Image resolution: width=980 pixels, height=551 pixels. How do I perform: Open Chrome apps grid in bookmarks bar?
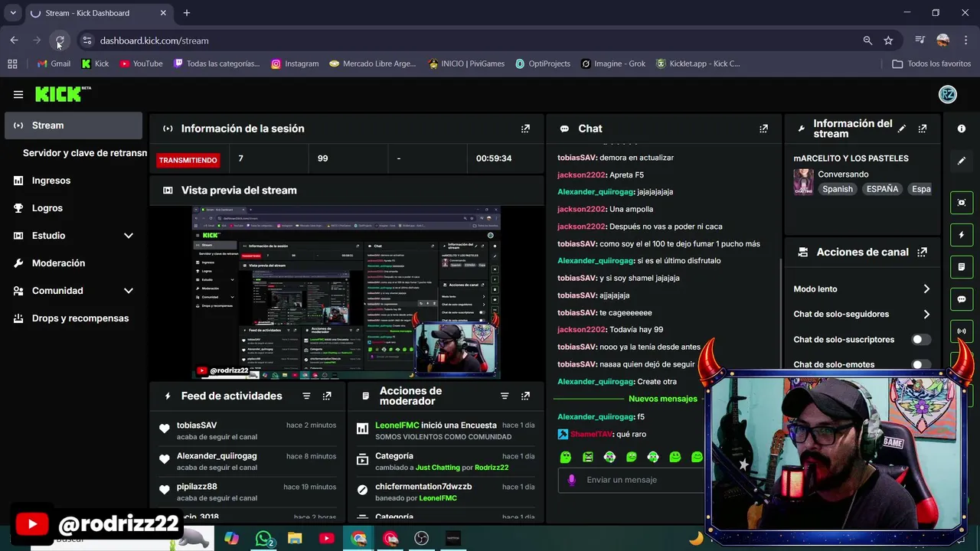pos(12,64)
